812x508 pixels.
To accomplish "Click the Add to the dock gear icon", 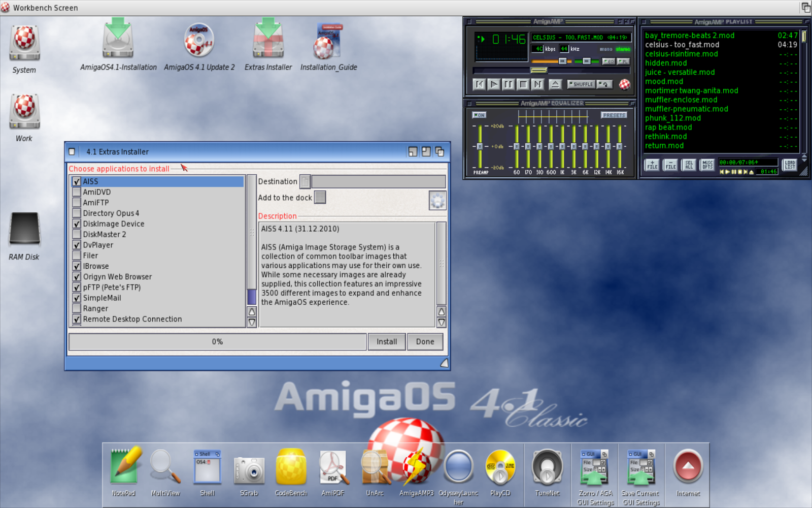I will (x=437, y=200).
